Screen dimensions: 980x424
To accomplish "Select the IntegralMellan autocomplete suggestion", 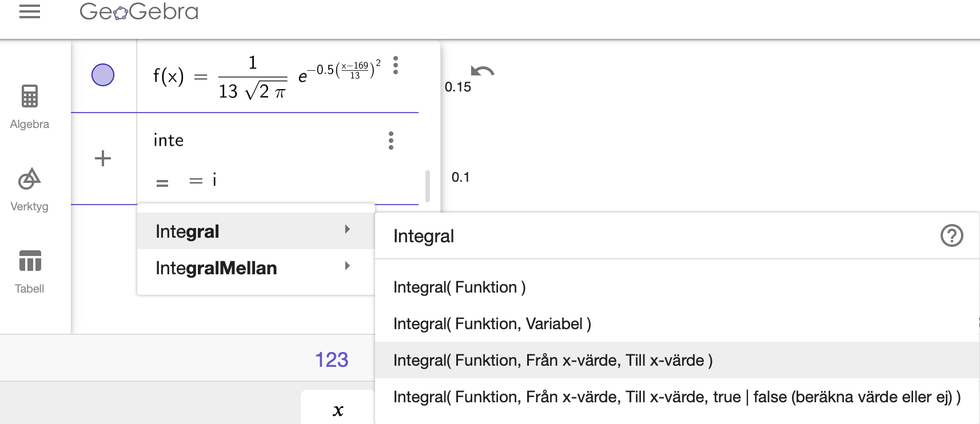I will 216,268.
